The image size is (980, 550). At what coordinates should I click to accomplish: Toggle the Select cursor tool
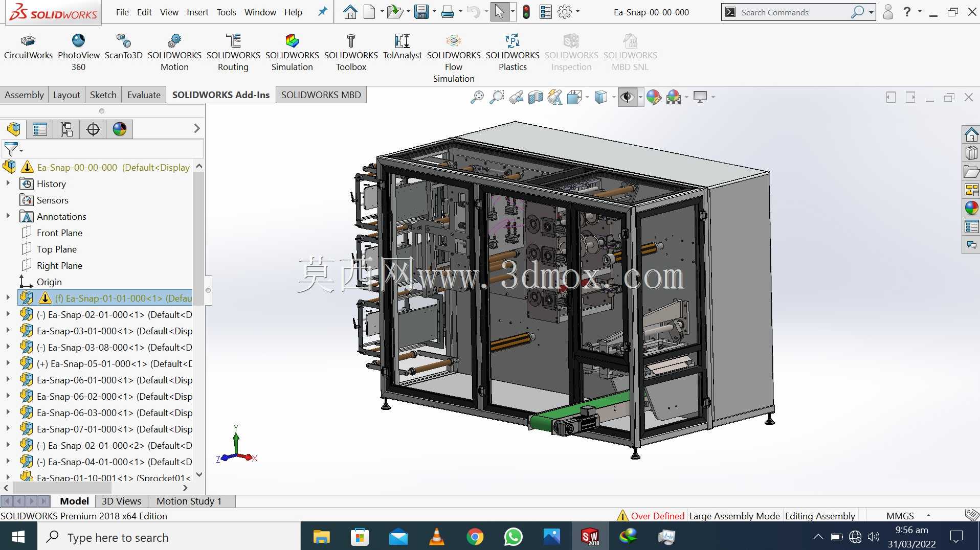(499, 12)
